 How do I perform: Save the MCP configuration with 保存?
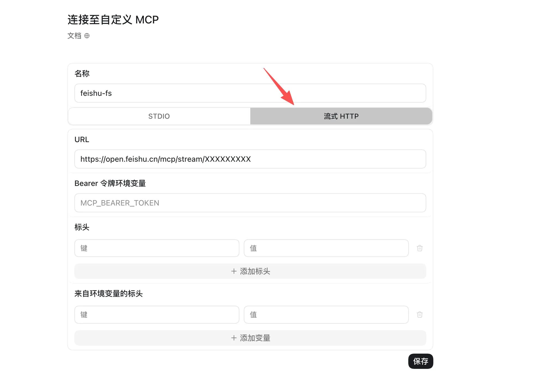(421, 361)
